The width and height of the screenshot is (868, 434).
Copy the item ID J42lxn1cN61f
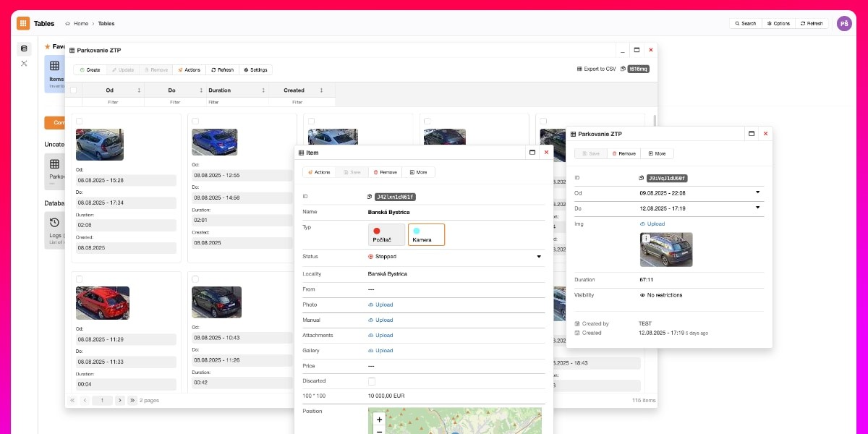click(x=370, y=197)
